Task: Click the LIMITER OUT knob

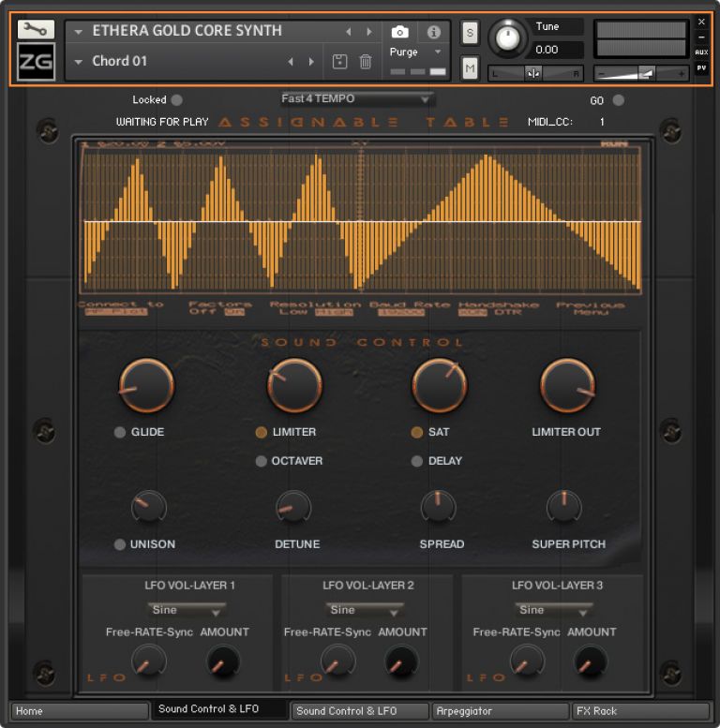Action: tap(567, 385)
